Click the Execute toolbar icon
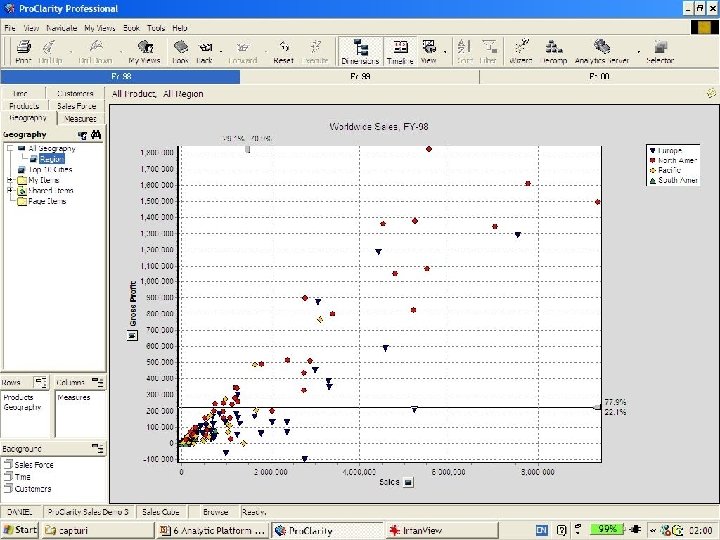The image size is (720, 540). [315, 51]
